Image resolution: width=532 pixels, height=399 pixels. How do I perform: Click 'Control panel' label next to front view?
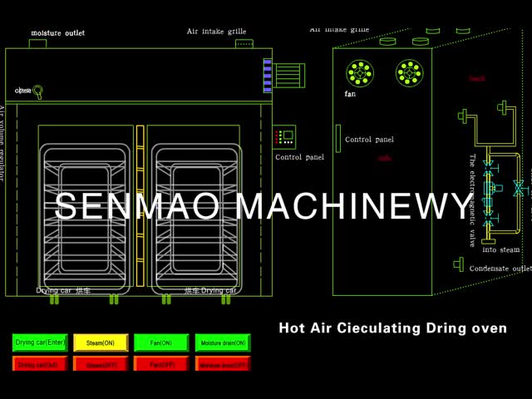click(299, 157)
